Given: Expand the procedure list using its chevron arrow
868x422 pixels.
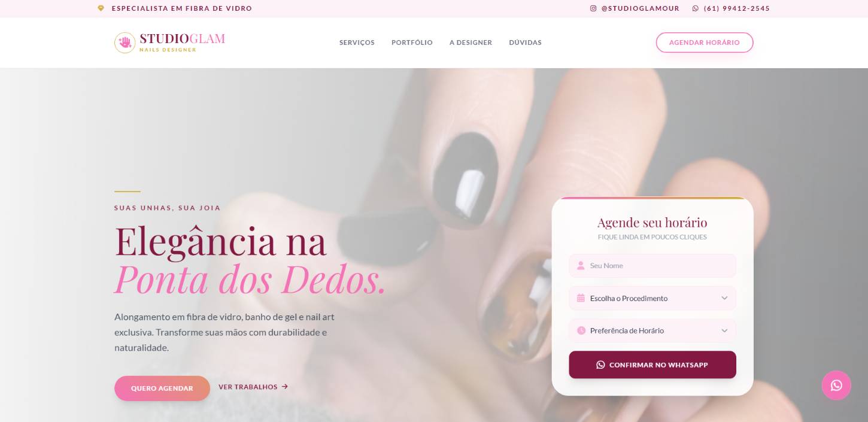Looking at the screenshot, I should pos(724,298).
